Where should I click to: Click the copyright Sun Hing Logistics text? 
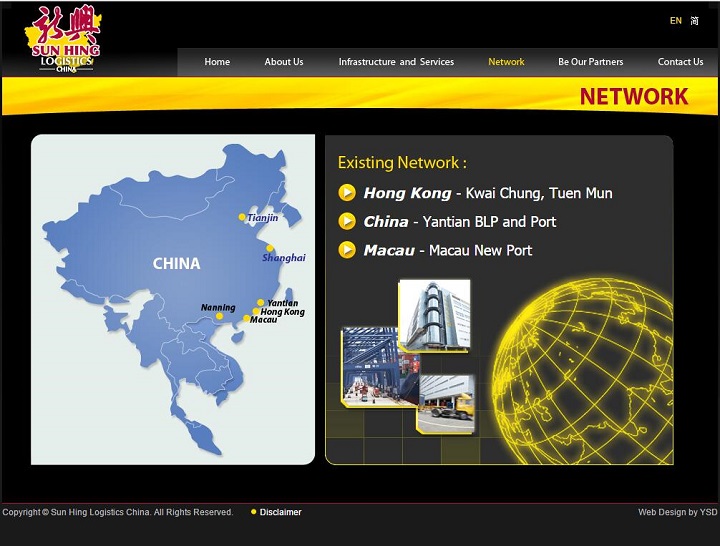click(x=118, y=512)
